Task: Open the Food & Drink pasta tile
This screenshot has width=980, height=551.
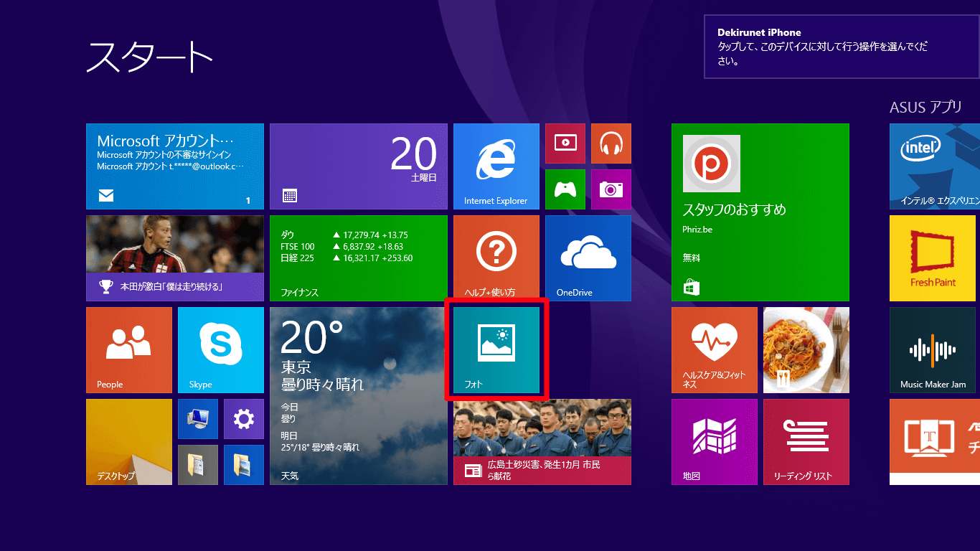Action: coord(806,350)
